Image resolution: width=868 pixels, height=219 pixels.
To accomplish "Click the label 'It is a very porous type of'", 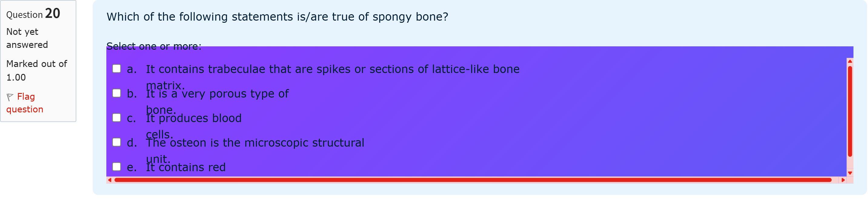I will point(217,94).
